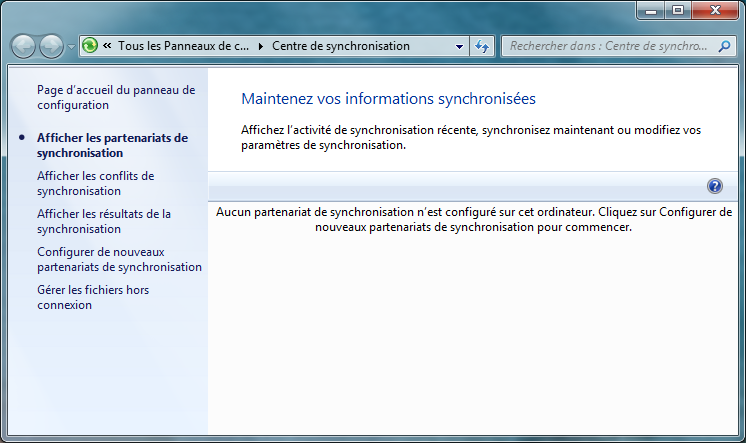Open 'Gérer les fichiers hors connexion'
The width and height of the screenshot is (746, 443).
click(93, 297)
